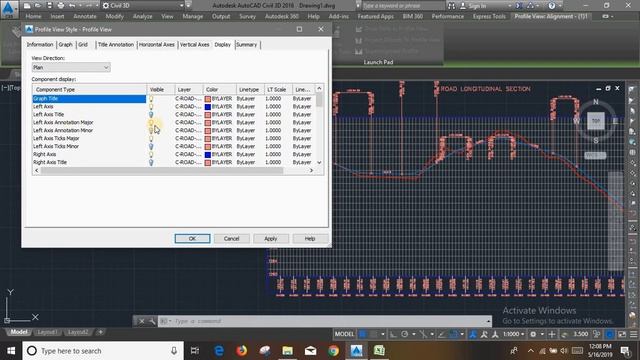
Task: Toggle visibility bulb for Left Axis
Action: click(x=151, y=107)
